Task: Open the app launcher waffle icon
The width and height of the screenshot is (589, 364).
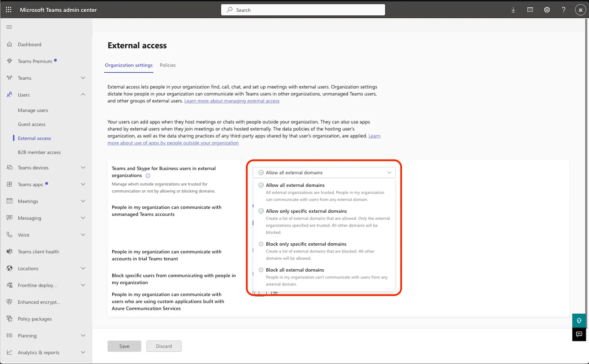Action: coord(9,10)
